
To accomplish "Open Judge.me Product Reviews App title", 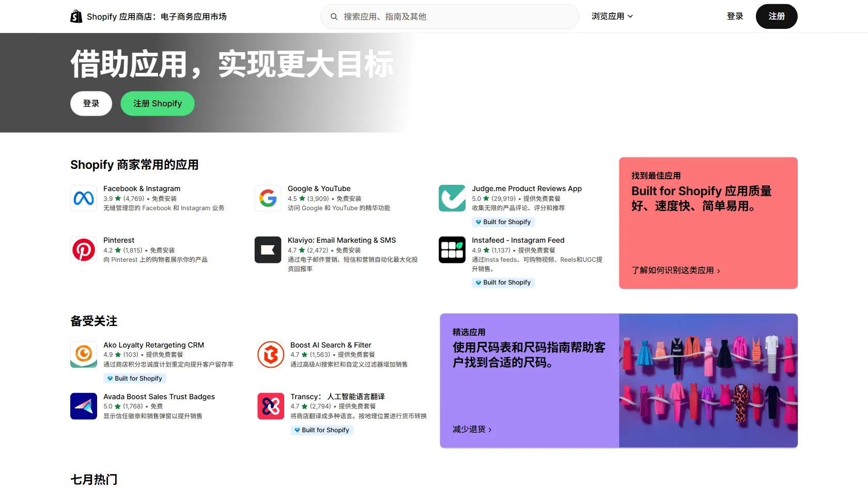I will 526,189.
